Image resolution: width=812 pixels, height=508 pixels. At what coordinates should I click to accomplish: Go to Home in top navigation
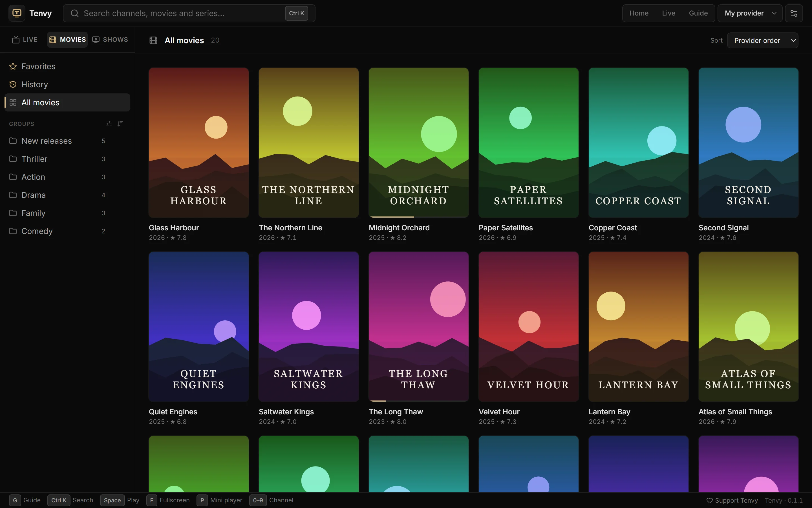639,13
